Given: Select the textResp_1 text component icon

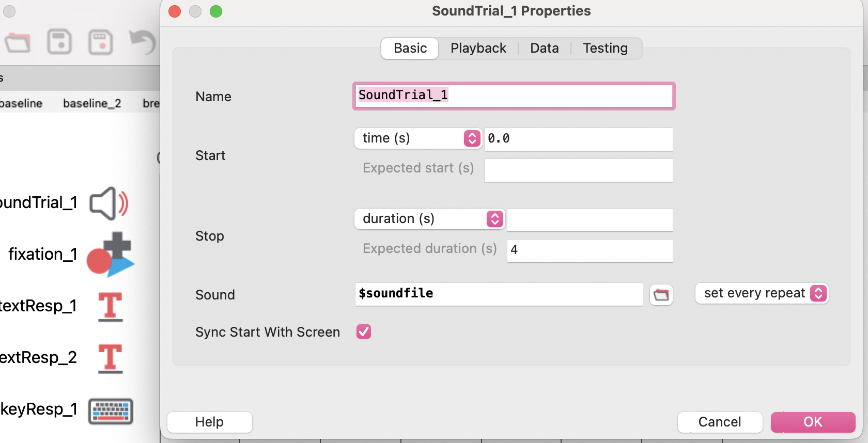Looking at the screenshot, I should click(110, 307).
